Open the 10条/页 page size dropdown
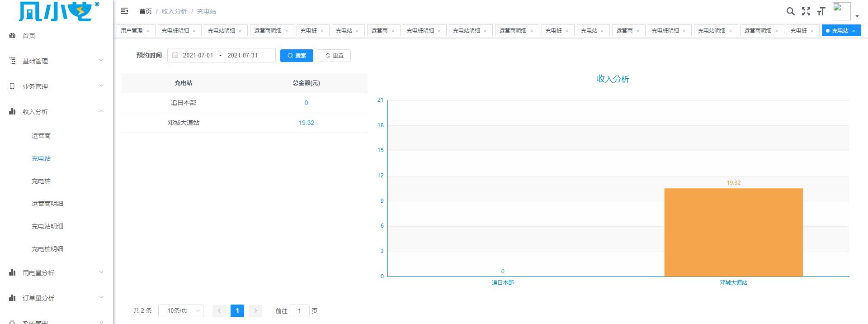This screenshot has height=324, width=868. 180,311
